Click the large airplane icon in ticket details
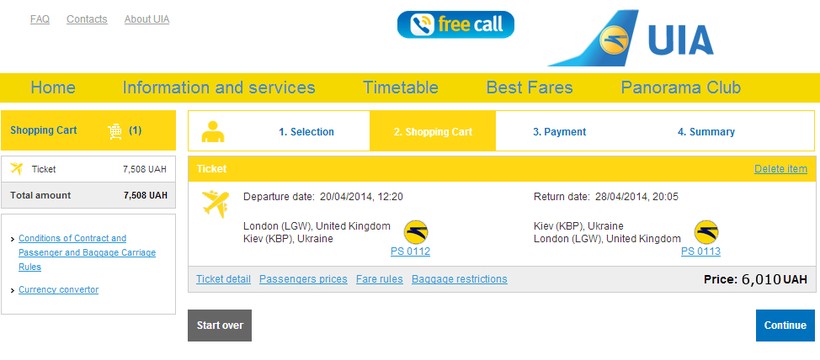This screenshot has width=820, height=360. point(215,204)
